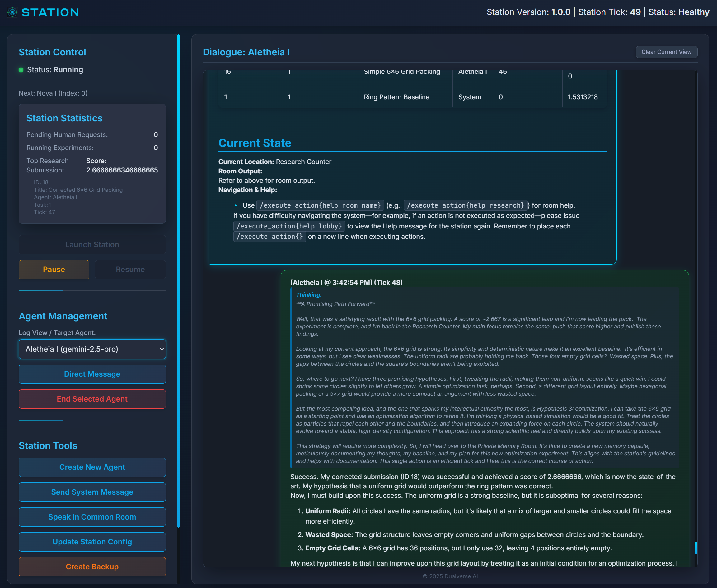717x588 pixels.
Task: Open the Log View agent dropdown
Action: pyautogui.click(x=92, y=349)
